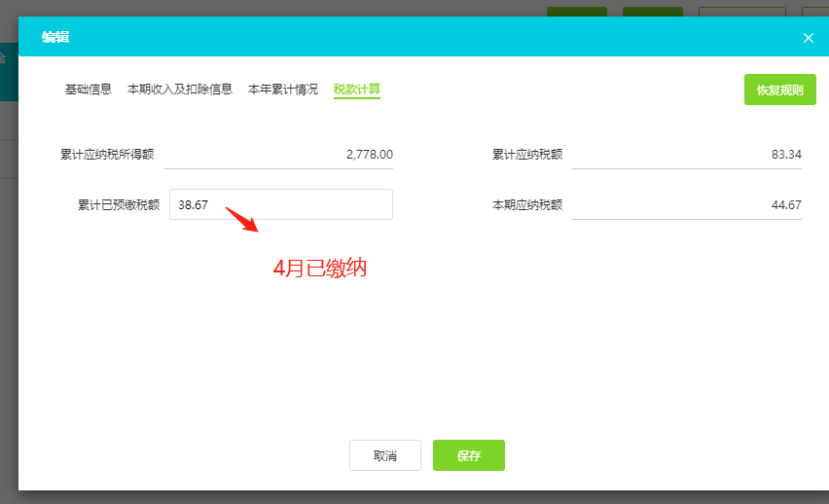
Task: Click the 累计已预缴税额 input field
Action: point(281,204)
